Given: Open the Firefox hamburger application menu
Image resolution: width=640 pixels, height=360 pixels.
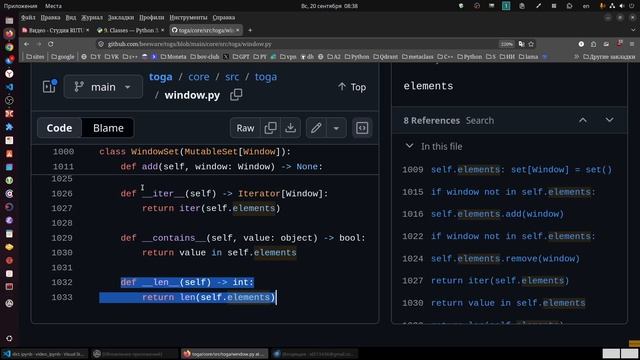Looking at the screenshot, I should [x=632, y=44].
